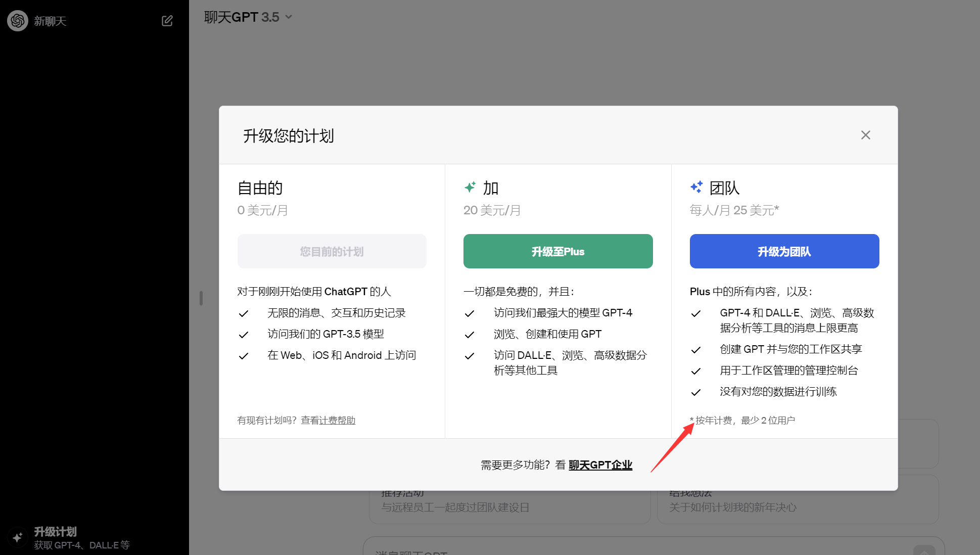Screen dimensions: 980x555
Task: Click the text 一切都是免费的，并且:
Action: point(519,292)
